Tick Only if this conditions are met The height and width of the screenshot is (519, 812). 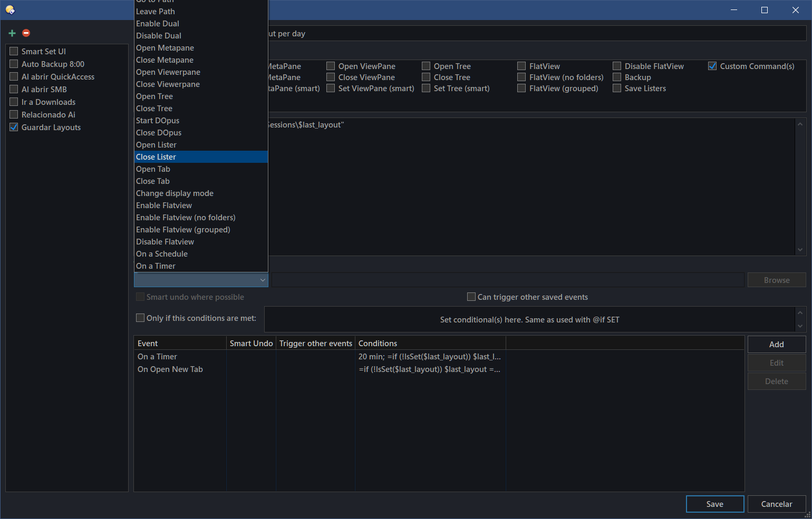pyautogui.click(x=140, y=318)
